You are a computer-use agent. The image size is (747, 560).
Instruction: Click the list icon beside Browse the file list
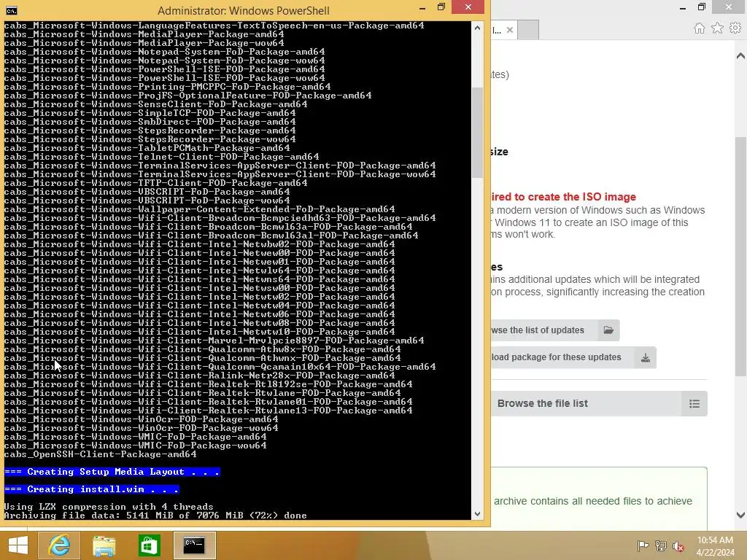pos(694,404)
